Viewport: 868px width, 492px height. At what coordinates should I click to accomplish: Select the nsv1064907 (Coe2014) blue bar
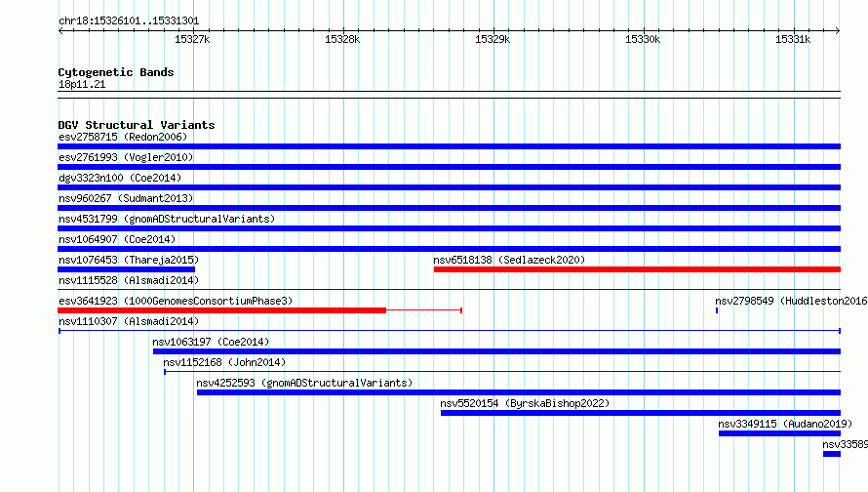tap(449, 249)
